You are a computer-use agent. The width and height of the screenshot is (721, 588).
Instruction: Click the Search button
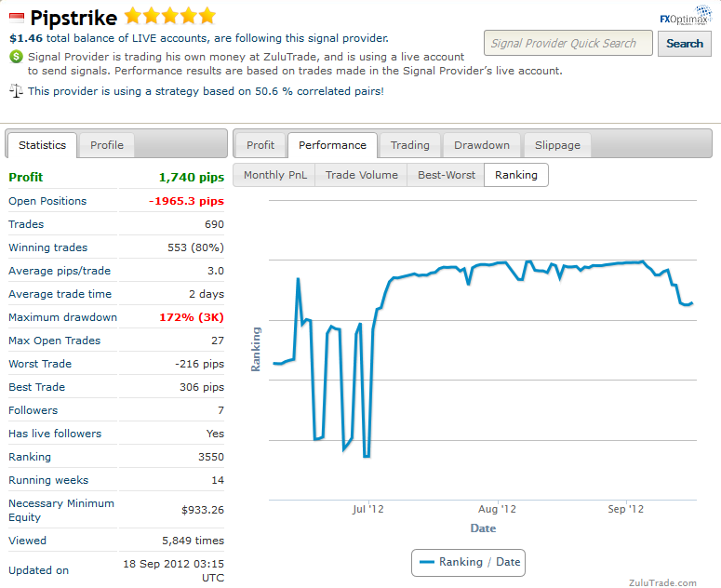click(685, 44)
